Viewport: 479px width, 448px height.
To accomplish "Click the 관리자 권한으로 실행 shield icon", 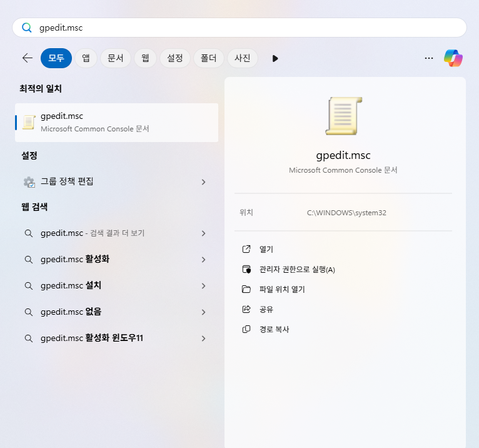I will 246,269.
